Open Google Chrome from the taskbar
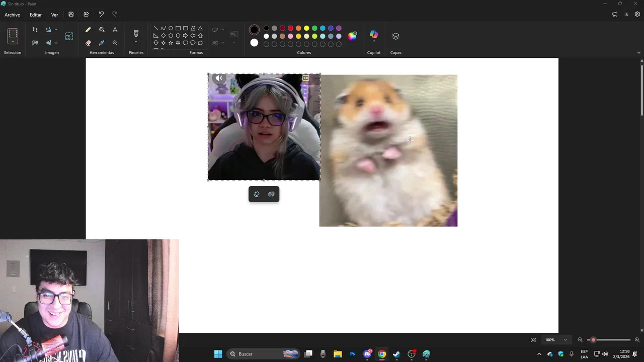644x362 pixels. click(x=382, y=354)
